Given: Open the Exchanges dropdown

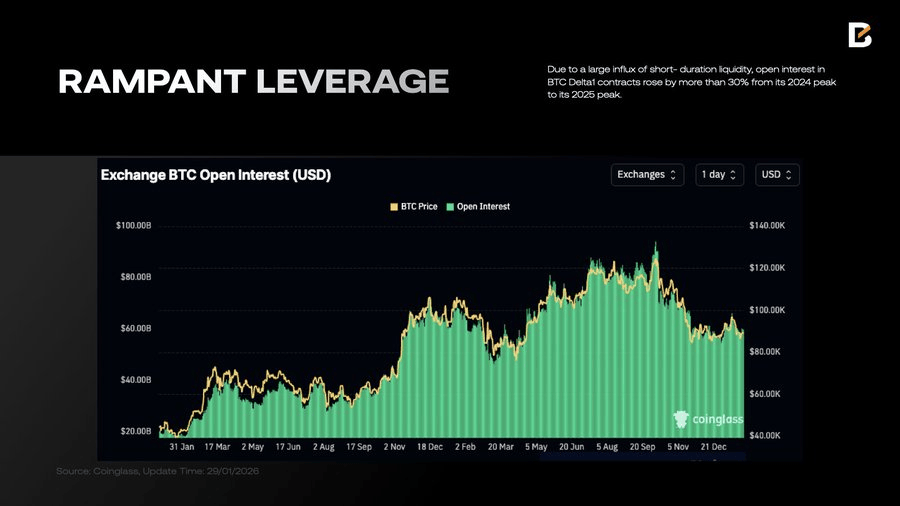Looking at the screenshot, I should 648,175.
